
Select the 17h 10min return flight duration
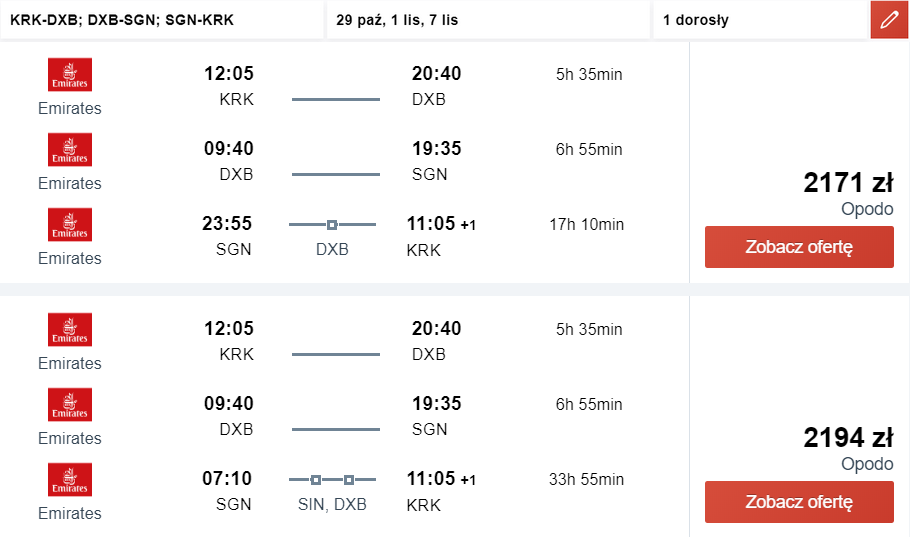point(587,224)
